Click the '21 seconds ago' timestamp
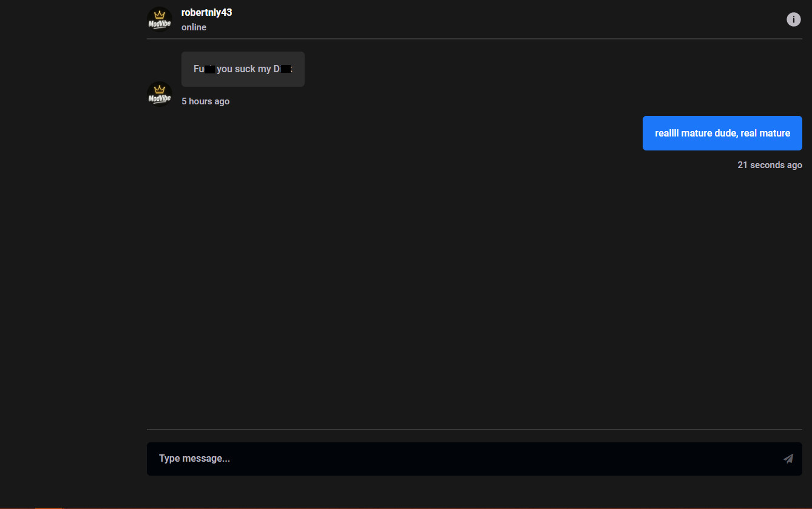812x509 pixels. coord(770,165)
